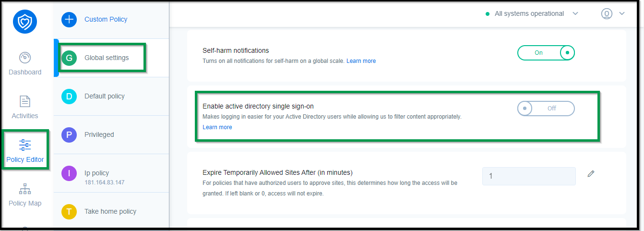Open the Activities document icon

click(25, 102)
